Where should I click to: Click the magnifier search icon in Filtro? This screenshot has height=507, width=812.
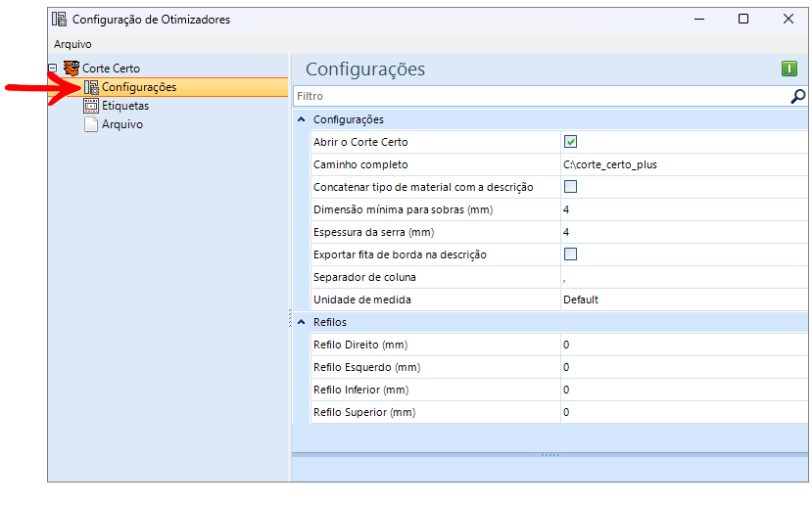tap(798, 96)
